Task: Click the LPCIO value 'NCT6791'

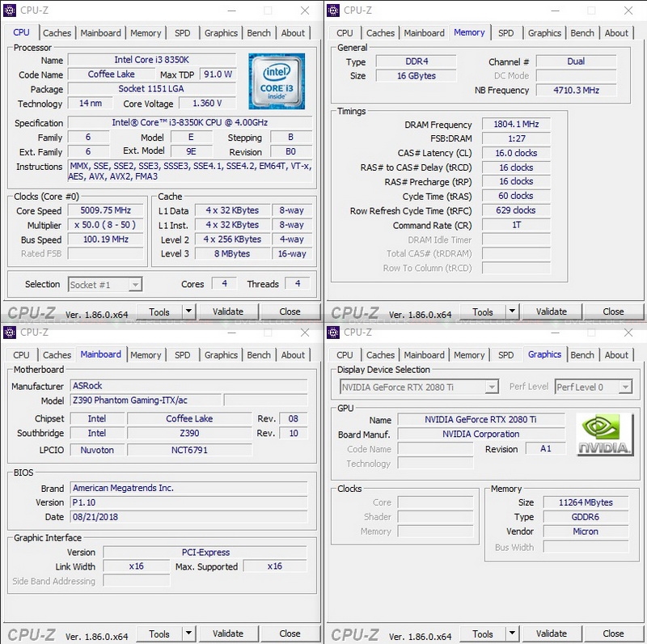Action: 189,450
